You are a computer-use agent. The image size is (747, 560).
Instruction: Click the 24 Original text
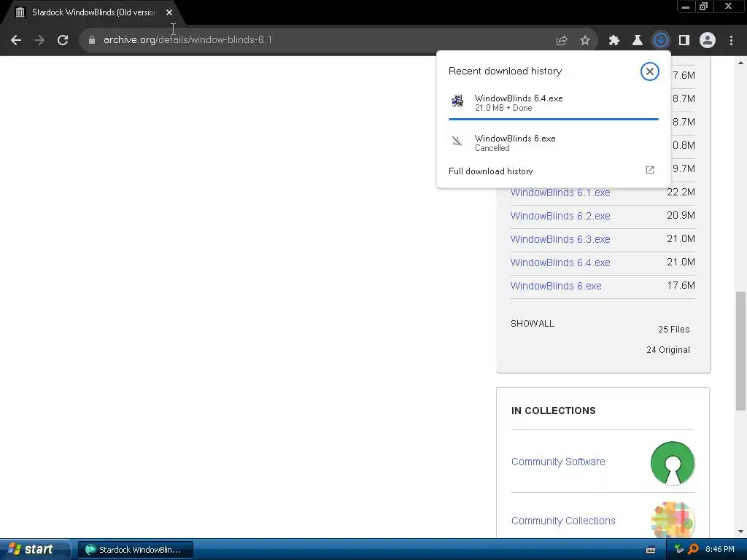point(668,350)
